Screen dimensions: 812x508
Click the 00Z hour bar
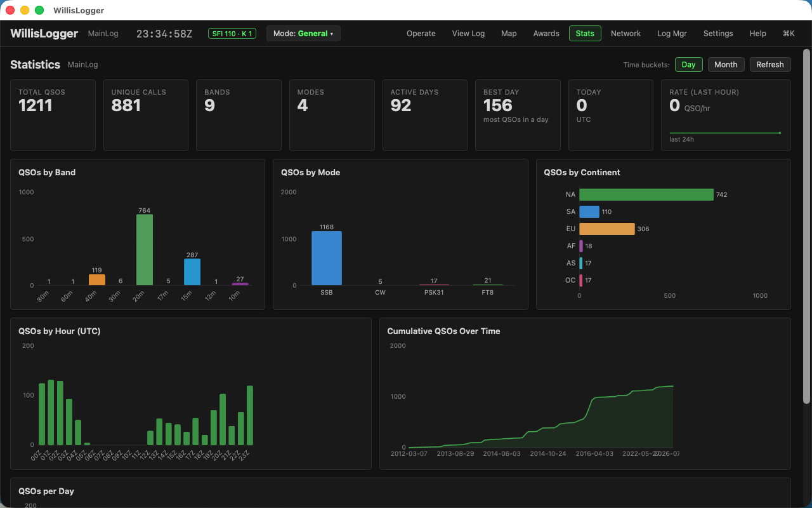coord(42,414)
